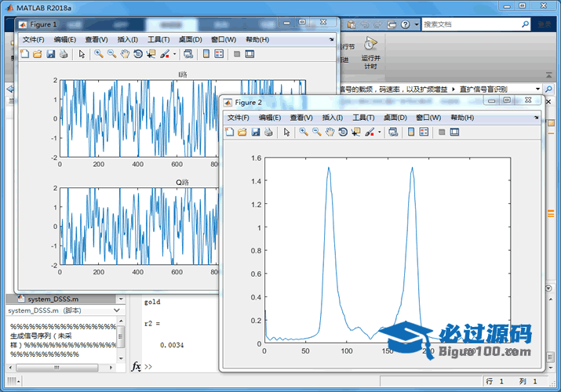Select Edit Plot arrow in Figure 2
This screenshot has height=392, width=561.
(286, 132)
